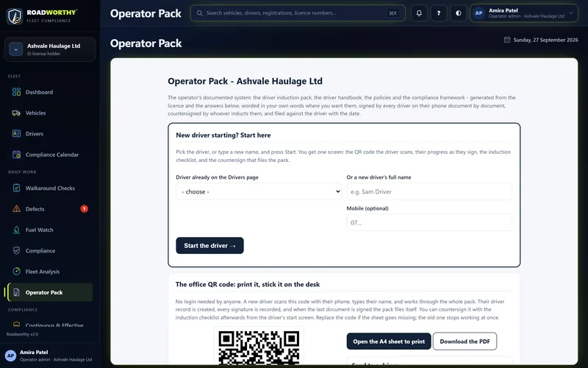Click the calendar icon beside the date
The width and height of the screenshot is (588, 368).
507,40
